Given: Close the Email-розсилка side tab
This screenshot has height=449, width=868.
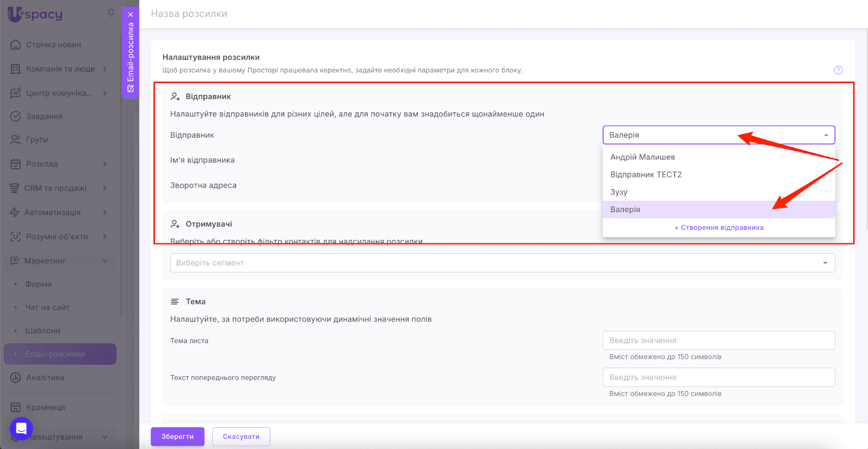Looking at the screenshot, I should click(x=130, y=15).
